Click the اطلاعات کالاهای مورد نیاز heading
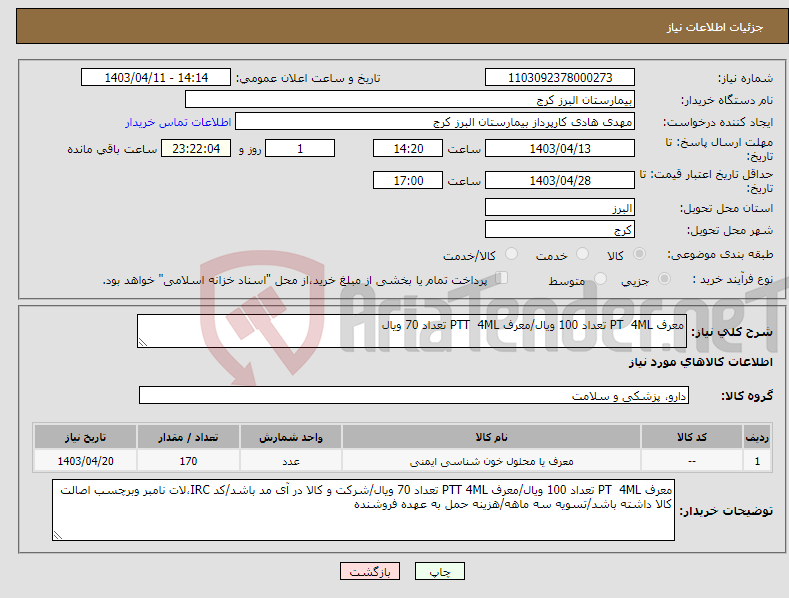The height and width of the screenshot is (598, 789). 700,362
